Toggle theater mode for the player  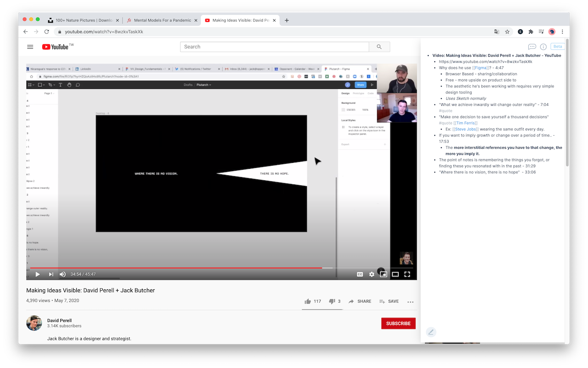[x=395, y=274]
